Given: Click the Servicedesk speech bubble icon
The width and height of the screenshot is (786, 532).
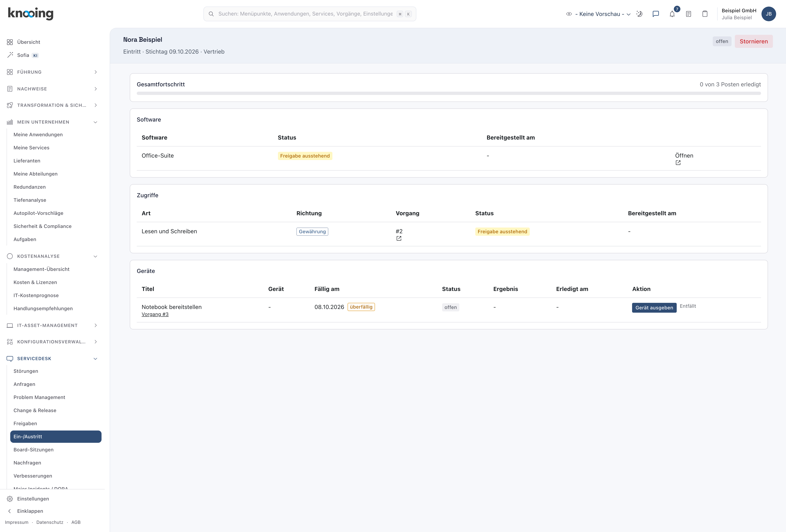Looking at the screenshot, I should click(x=10, y=358).
